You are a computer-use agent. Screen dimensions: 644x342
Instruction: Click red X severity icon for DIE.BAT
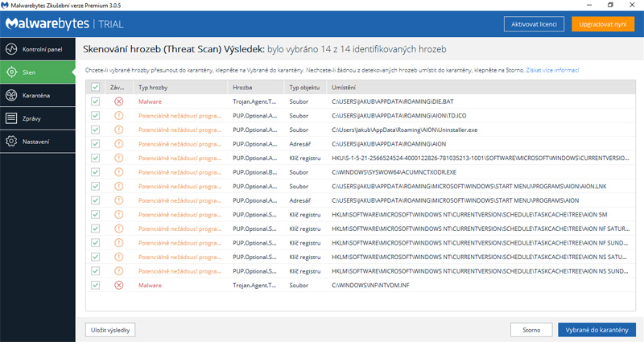point(118,101)
